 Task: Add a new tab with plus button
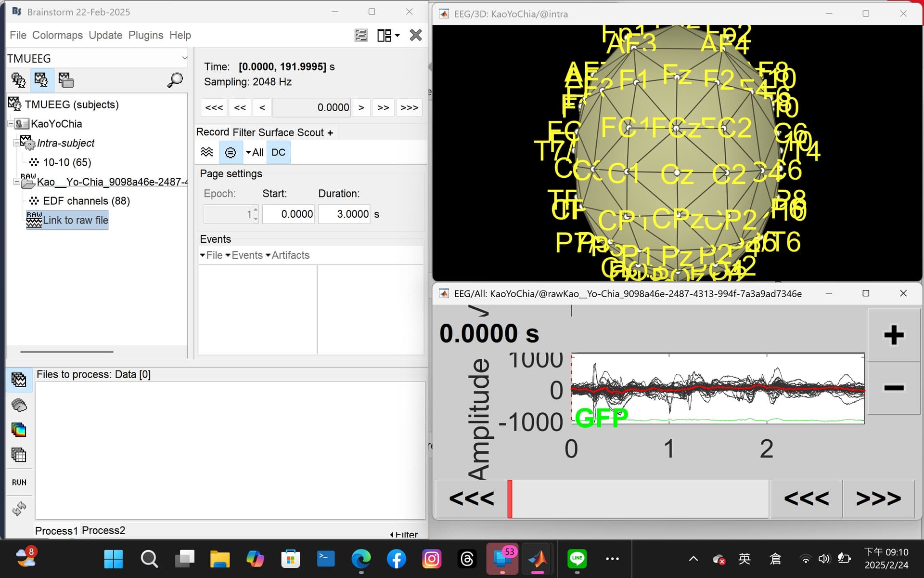point(330,133)
